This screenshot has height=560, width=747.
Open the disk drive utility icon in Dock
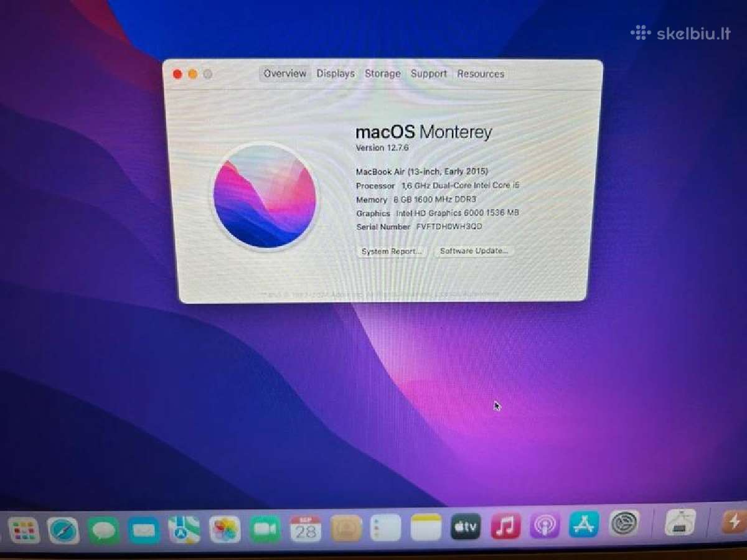coord(680,521)
